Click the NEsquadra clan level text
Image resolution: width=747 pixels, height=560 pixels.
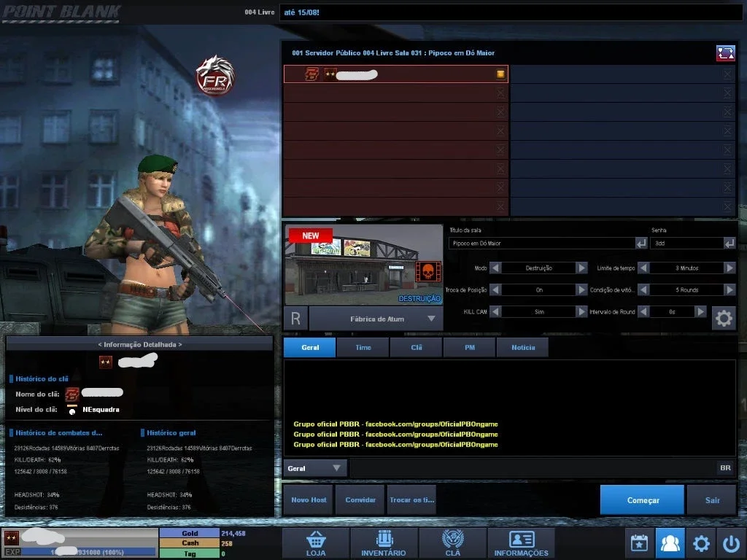101,410
